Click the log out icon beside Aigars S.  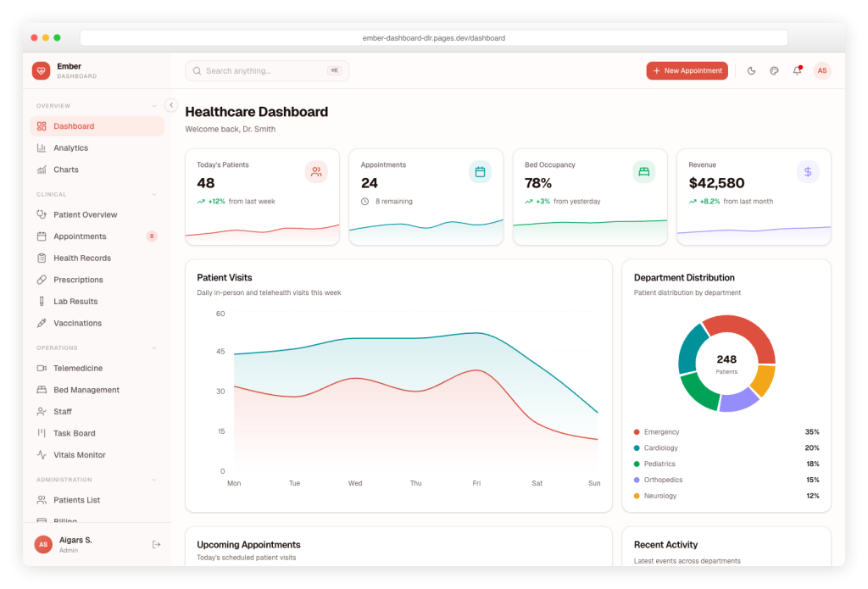click(x=156, y=545)
